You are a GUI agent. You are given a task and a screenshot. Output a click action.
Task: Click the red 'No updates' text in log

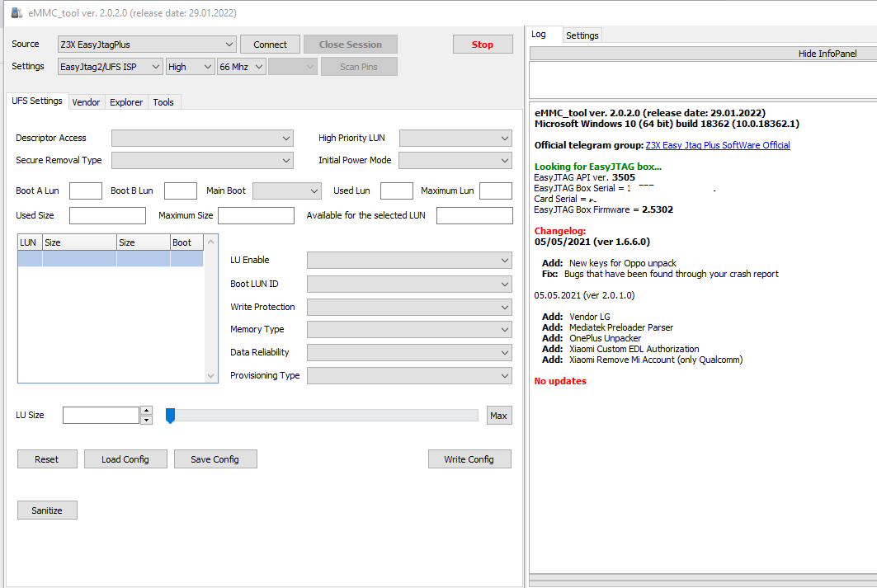coord(560,381)
